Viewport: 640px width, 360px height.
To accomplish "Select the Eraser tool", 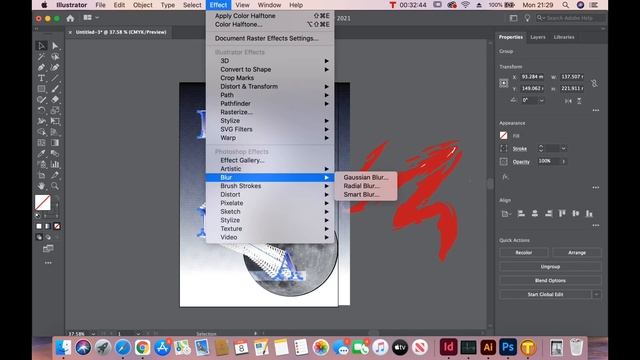I will [x=55, y=99].
